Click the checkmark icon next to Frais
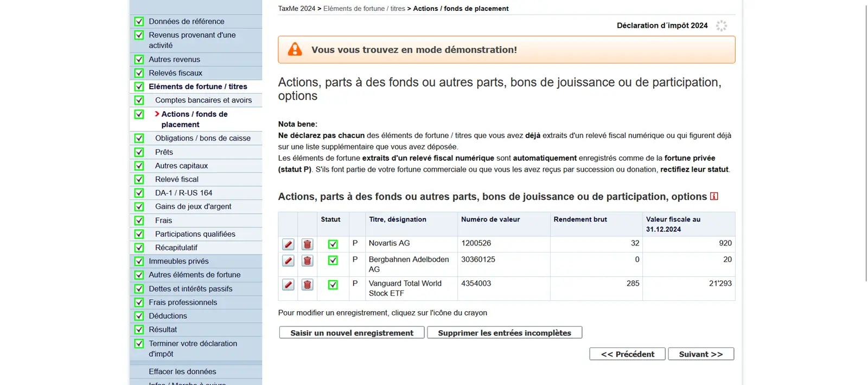868x385 pixels. click(139, 220)
